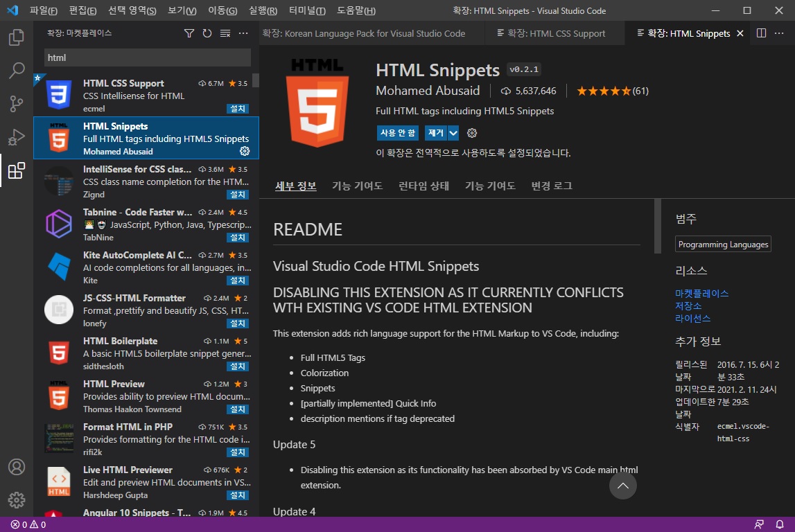Screen dimensions: 795x532
Task: Click the 제거 uninstall button
Action: coord(436,133)
